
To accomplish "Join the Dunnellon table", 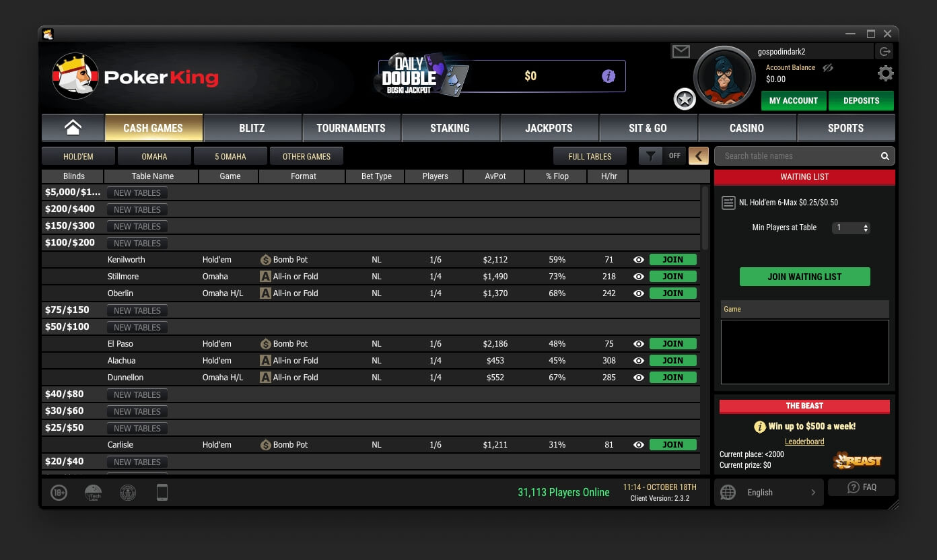I will pyautogui.click(x=673, y=378).
